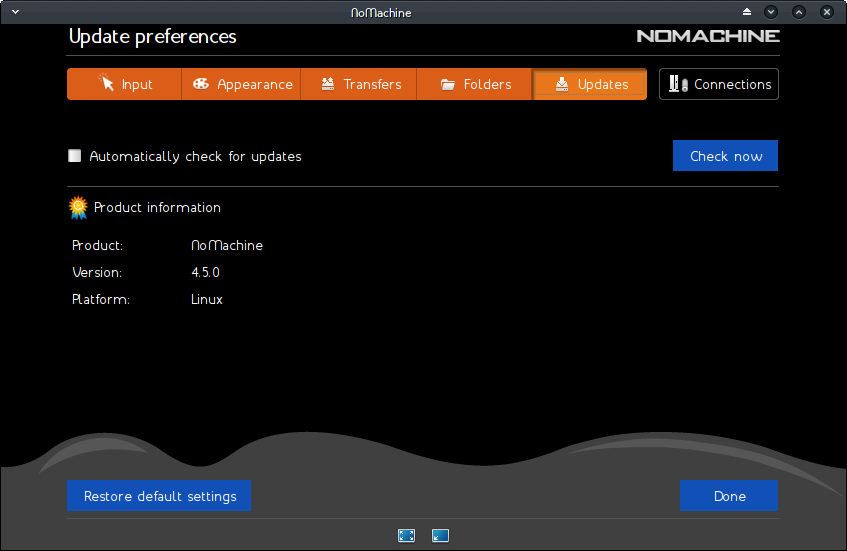Enable Automatically check for updates checkbox
Viewport: 847px width, 551px height.
tap(75, 156)
